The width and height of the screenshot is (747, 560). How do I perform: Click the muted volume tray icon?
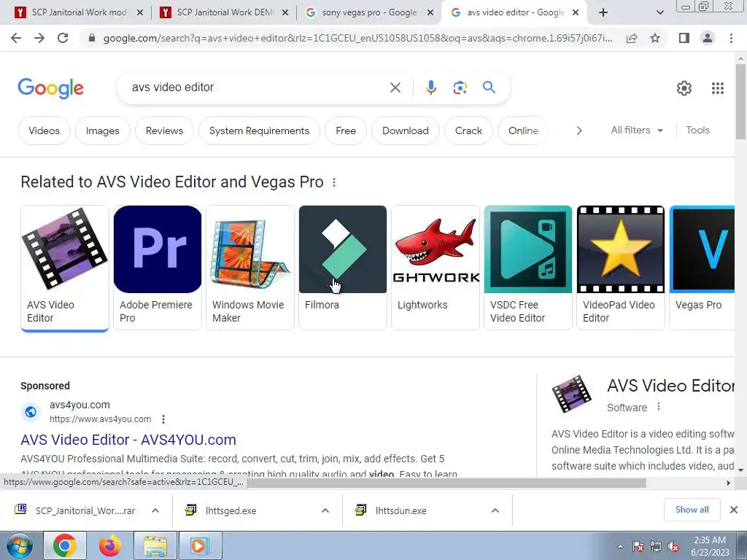[673, 547]
